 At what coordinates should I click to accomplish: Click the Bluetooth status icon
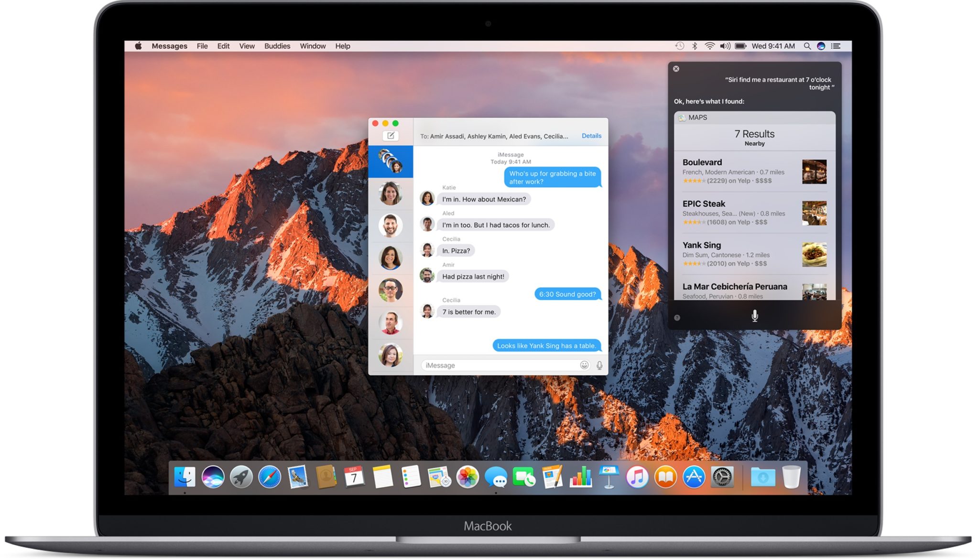695,46
